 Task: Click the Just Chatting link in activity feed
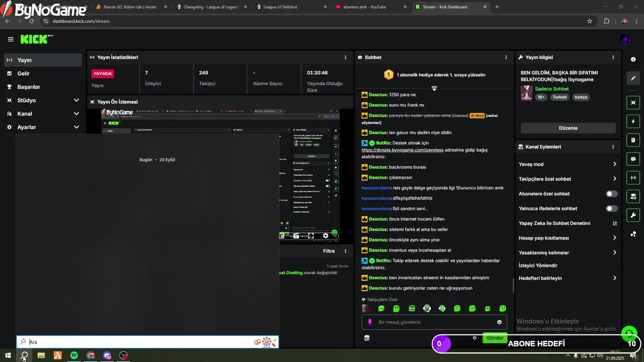290,273
